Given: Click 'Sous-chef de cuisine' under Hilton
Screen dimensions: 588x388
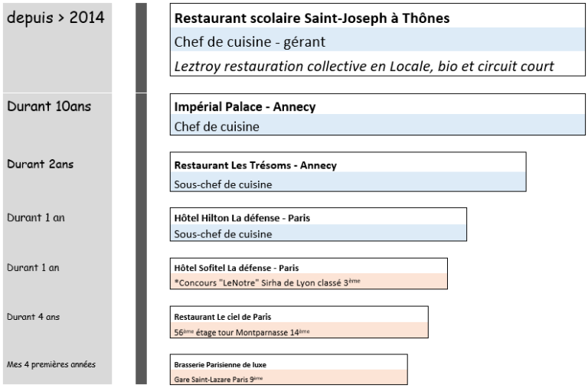Looking at the screenshot, I should pyautogui.click(x=223, y=234).
